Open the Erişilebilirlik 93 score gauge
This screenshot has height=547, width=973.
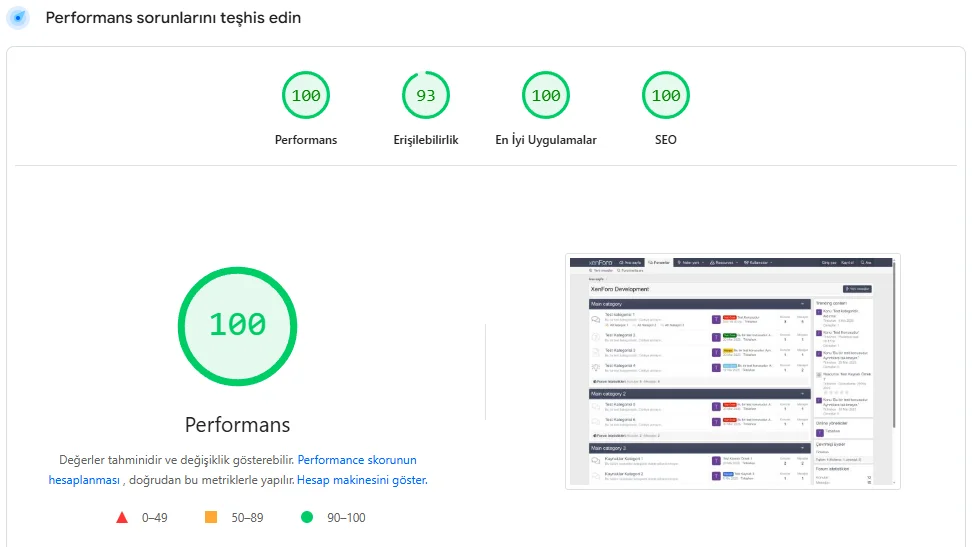click(x=426, y=96)
